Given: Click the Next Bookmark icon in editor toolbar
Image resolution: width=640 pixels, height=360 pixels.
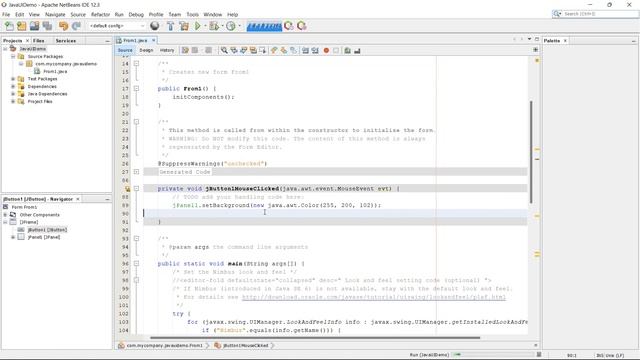Looking at the screenshot, I should point(284,50).
